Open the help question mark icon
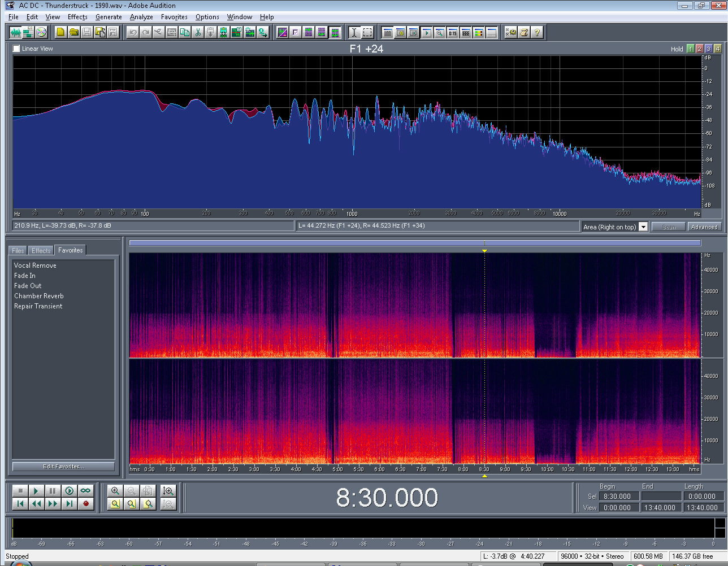This screenshot has height=566, width=728. click(537, 32)
